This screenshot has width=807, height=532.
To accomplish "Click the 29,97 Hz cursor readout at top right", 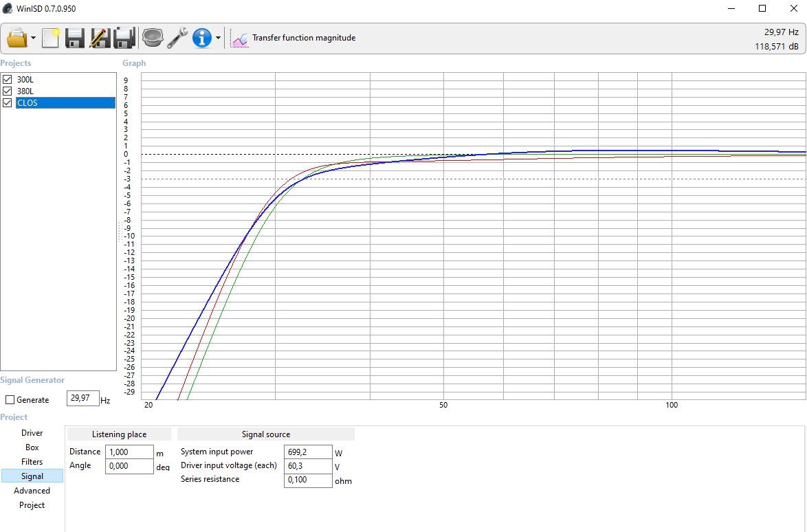I will click(x=782, y=32).
